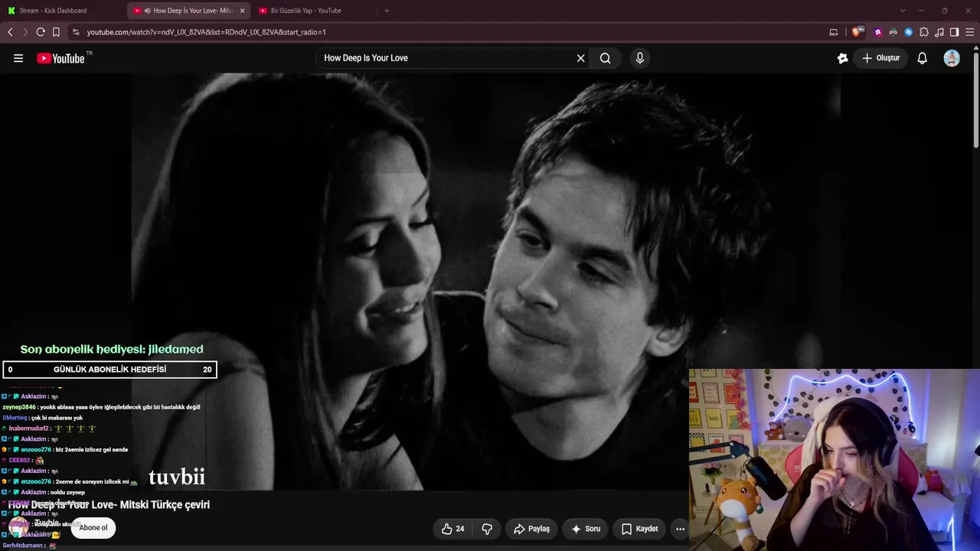Dislike the video with thumbs down

pos(487,529)
